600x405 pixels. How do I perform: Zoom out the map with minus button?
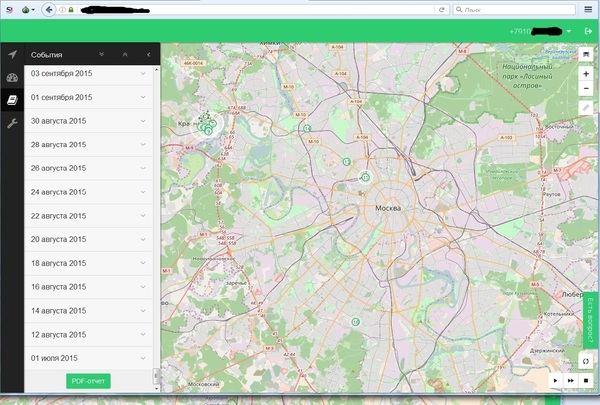585,88
